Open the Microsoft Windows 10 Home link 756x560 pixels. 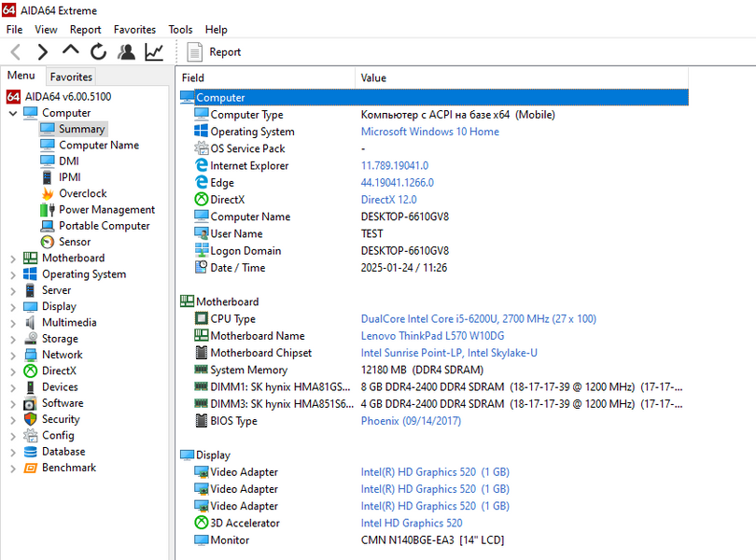click(x=430, y=132)
